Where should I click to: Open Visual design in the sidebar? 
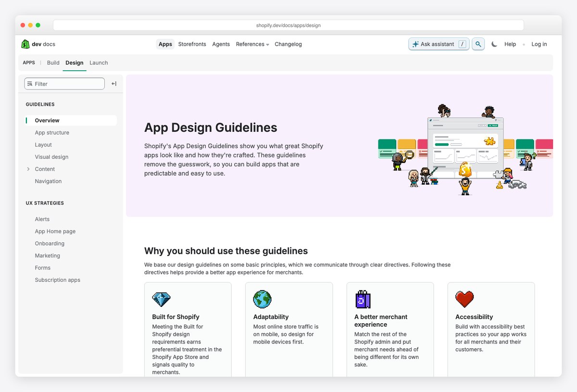coord(51,157)
